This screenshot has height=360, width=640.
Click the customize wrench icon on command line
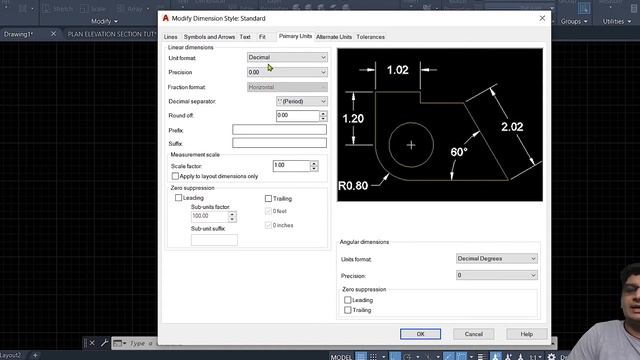pyautogui.click(x=104, y=343)
